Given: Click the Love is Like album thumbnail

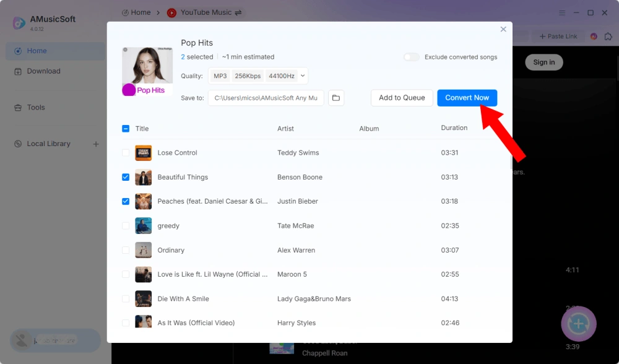Looking at the screenshot, I should pos(144,274).
